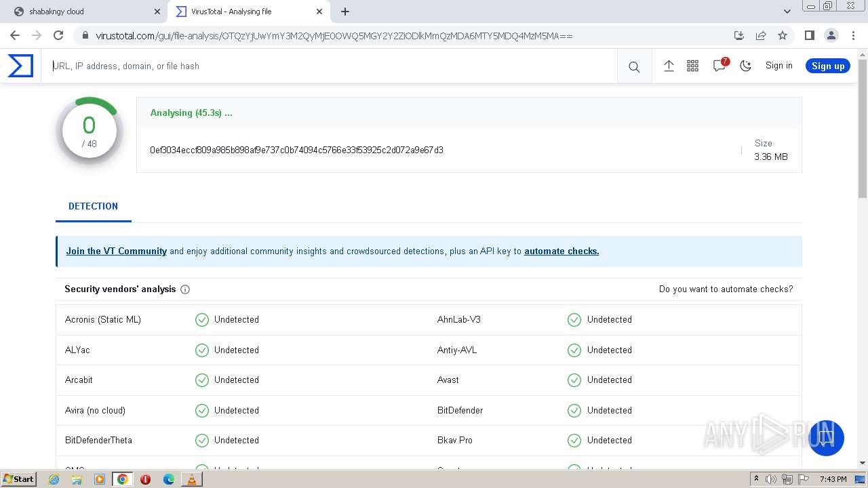Click the search magnifier icon
This screenshot has width=868, height=488.
[634, 66]
